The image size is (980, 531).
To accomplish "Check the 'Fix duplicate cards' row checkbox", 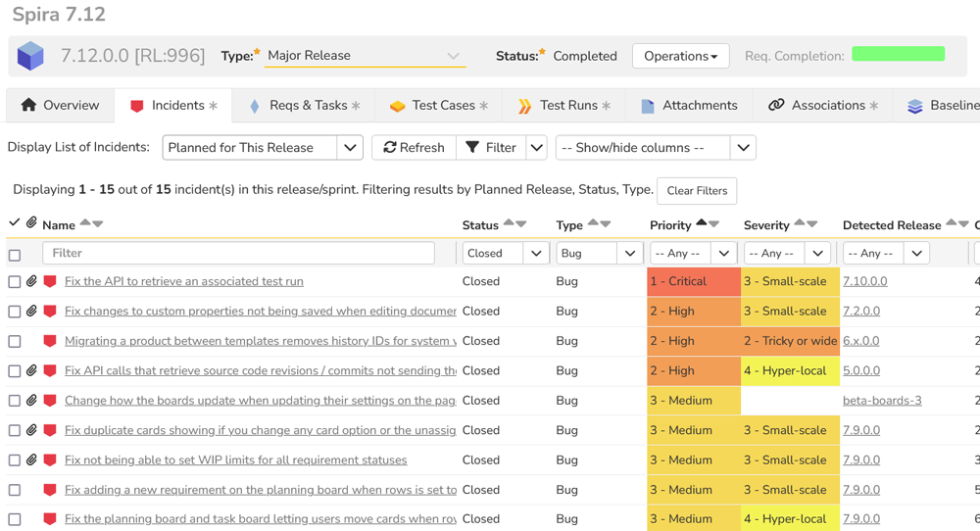I will (x=15, y=430).
